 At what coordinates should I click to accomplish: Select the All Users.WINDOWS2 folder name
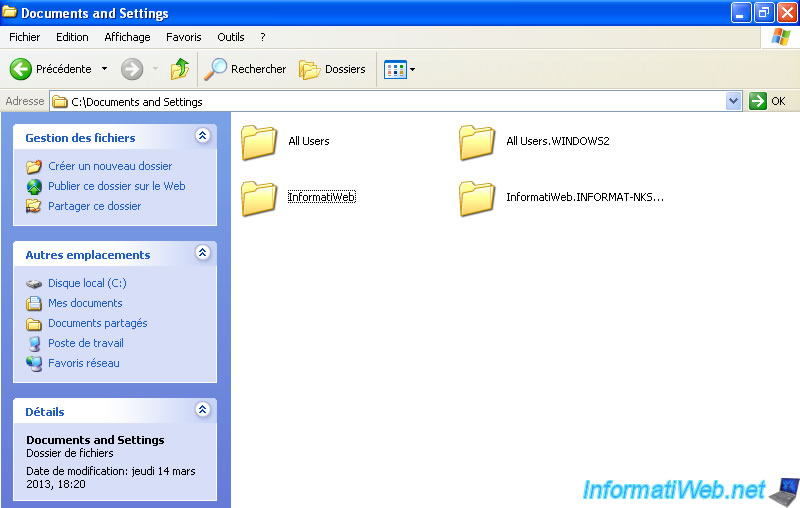558,141
